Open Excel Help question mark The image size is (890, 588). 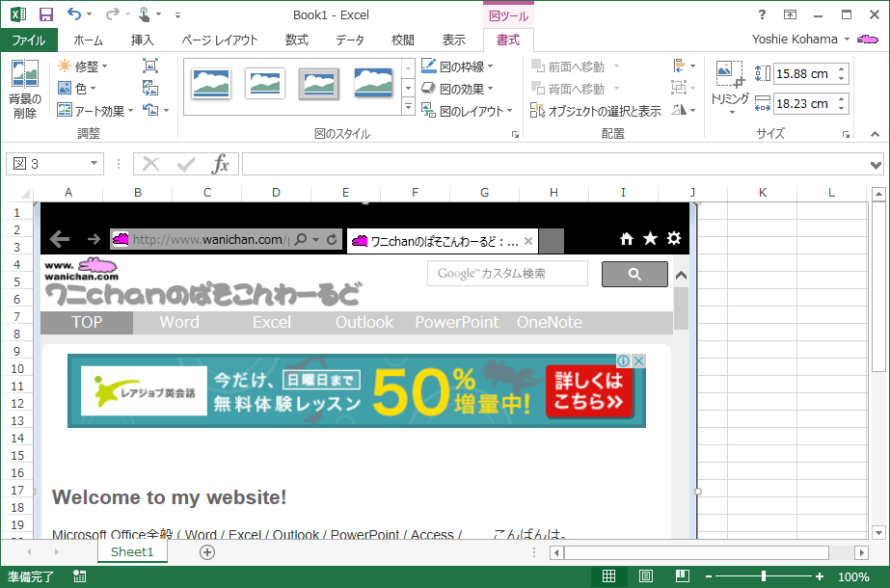[762, 14]
